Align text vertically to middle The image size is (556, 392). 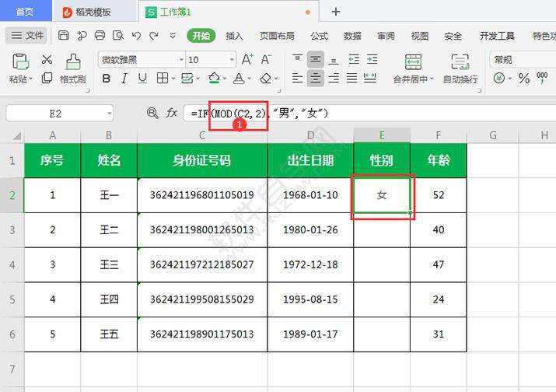[315, 60]
